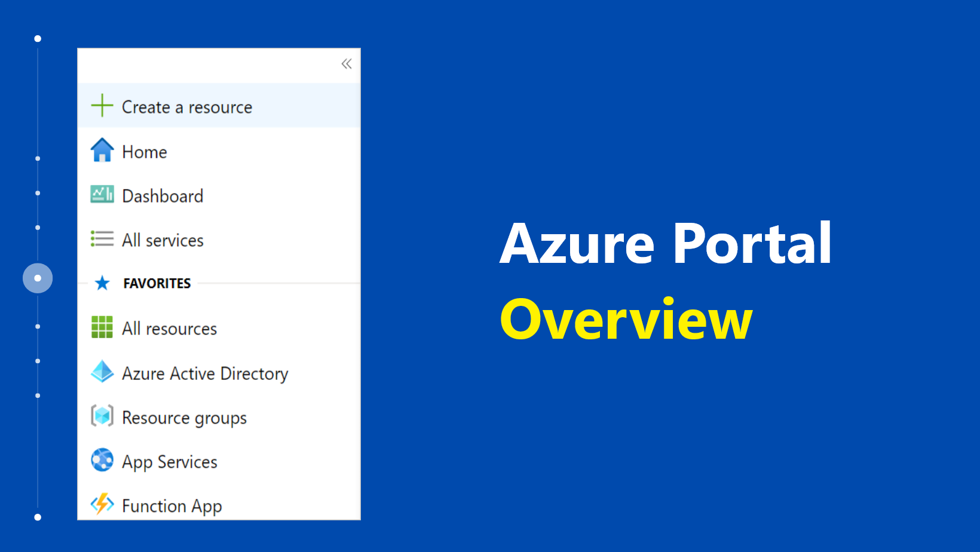Open the All services menu entry
The width and height of the screenshot is (980, 552).
click(x=163, y=240)
